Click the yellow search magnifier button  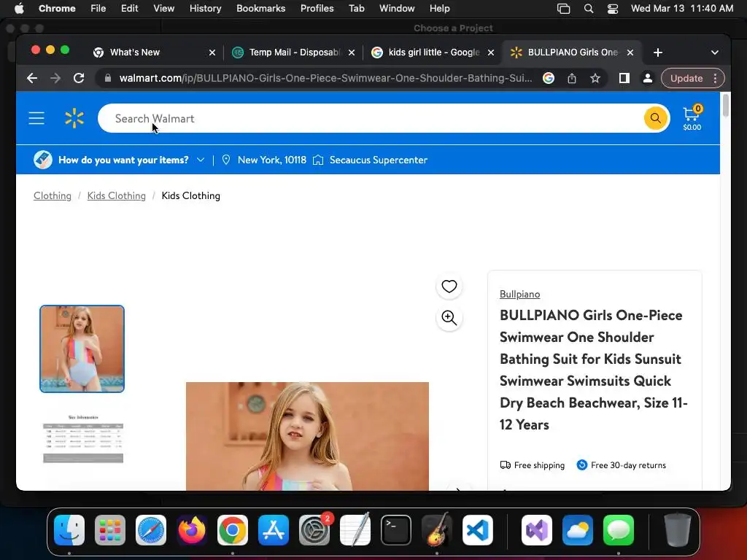(x=655, y=118)
